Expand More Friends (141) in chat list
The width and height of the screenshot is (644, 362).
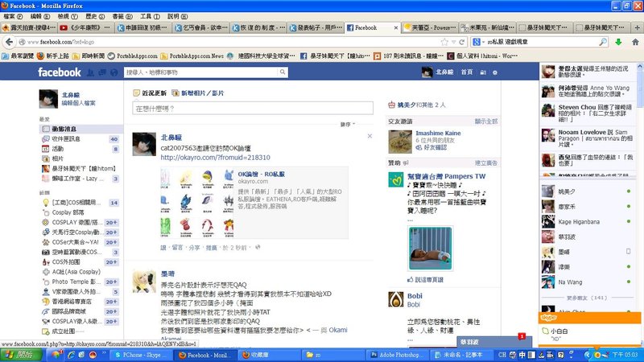click(587, 298)
